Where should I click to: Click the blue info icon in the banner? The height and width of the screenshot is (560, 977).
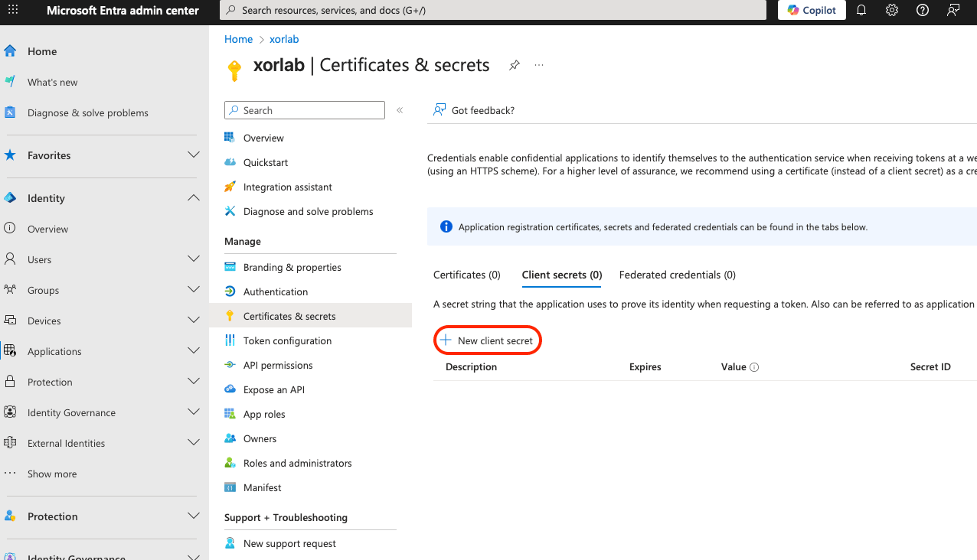click(446, 227)
